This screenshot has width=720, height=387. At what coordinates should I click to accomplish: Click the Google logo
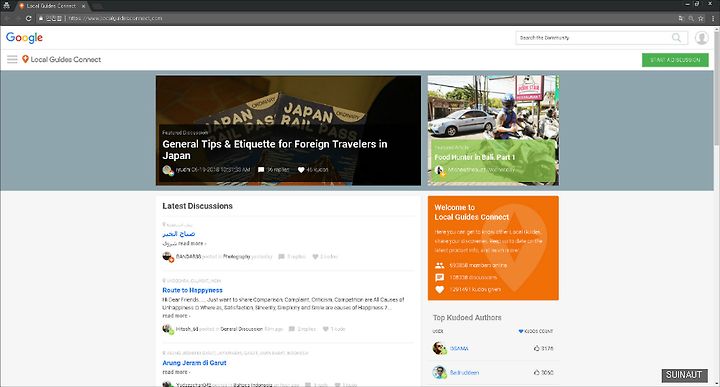24,38
